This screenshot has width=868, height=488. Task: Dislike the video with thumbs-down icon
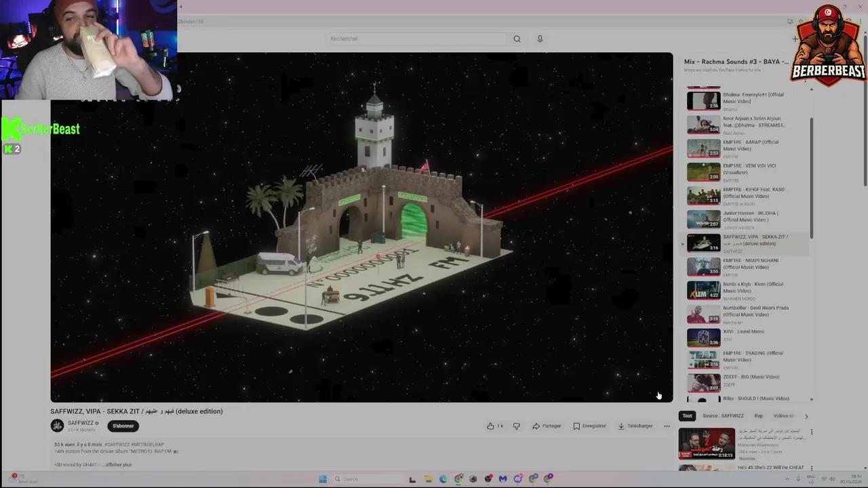pos(517,426)
